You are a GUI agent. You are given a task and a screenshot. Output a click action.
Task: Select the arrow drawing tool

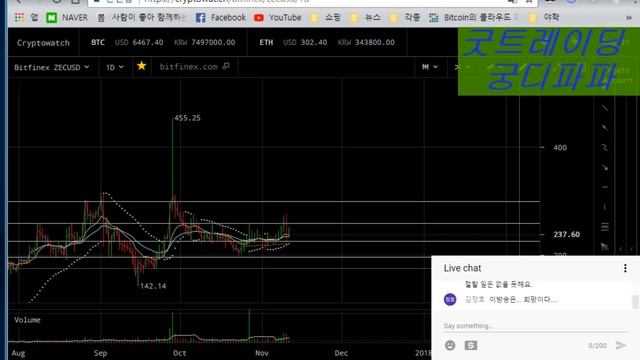click(605, 167)
